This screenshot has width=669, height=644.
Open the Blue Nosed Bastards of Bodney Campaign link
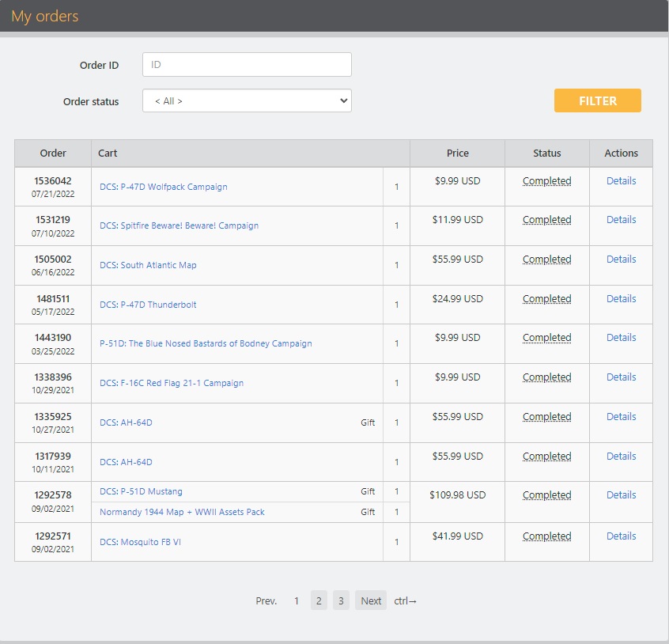206,343
